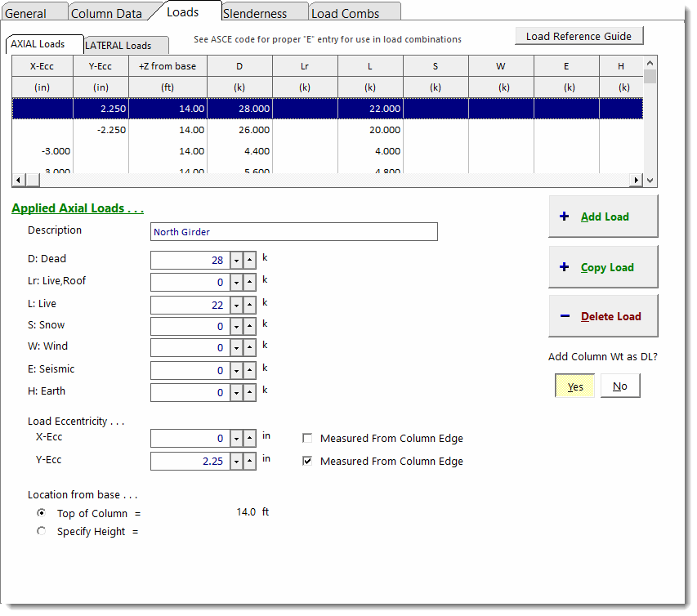
Task: Open the LATERAL Loads sub-tab
Action: pos(118,46)
